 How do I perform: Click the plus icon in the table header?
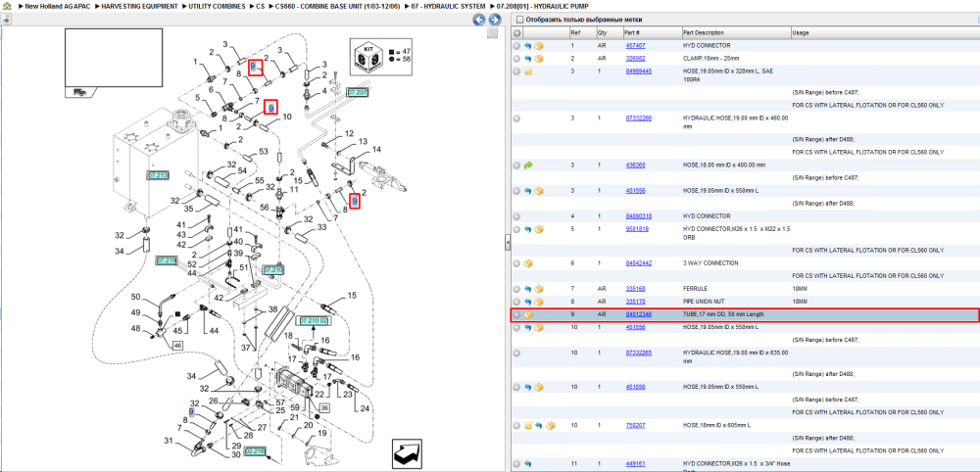point(516,33)
